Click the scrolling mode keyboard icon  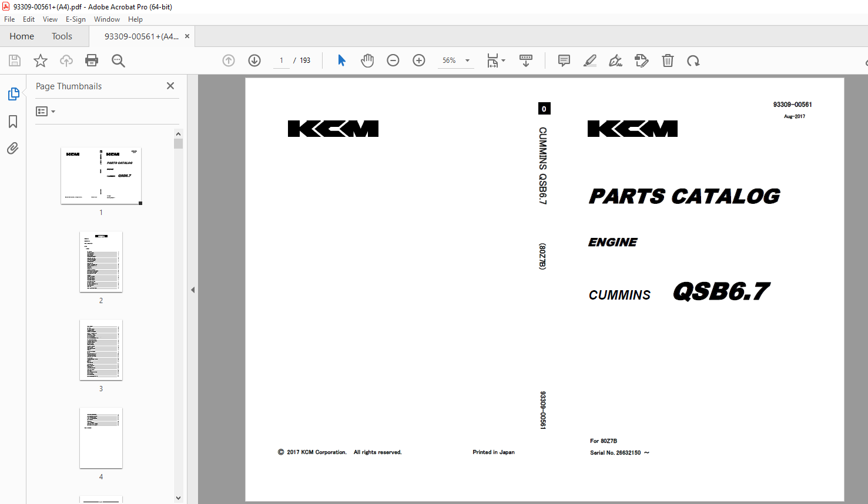coord(526,61)
